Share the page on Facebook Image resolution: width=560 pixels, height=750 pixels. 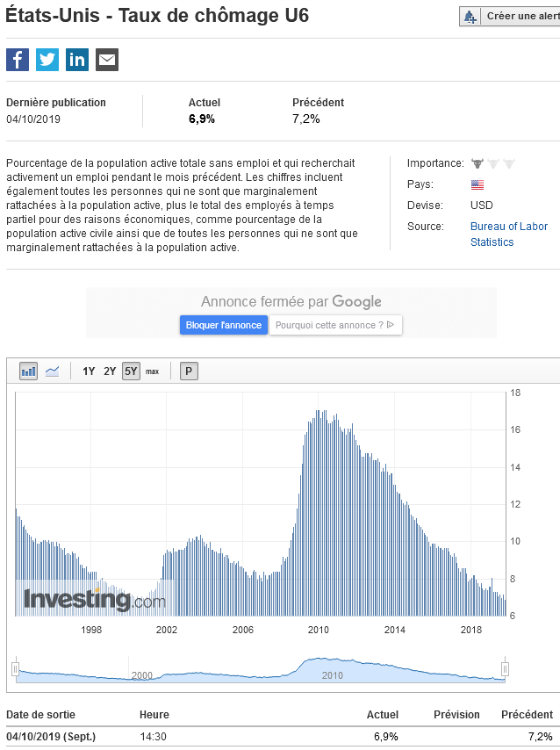click(18, 60)
